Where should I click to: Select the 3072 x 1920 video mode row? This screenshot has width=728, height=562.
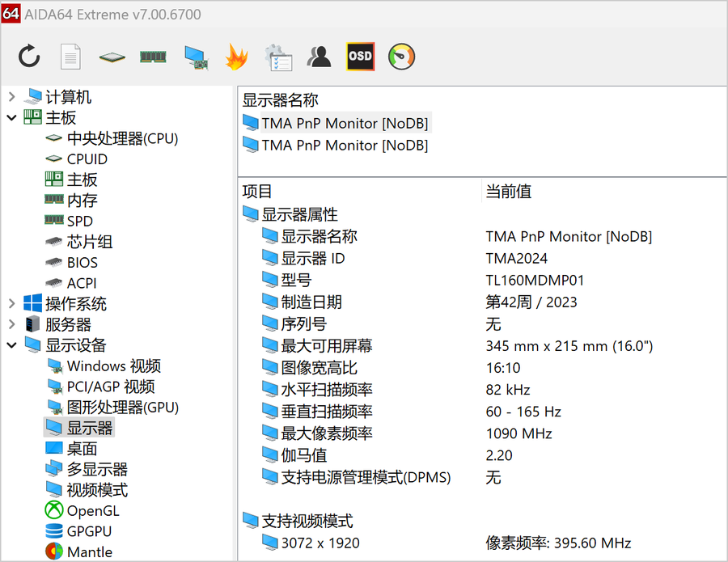click(320, 543)
